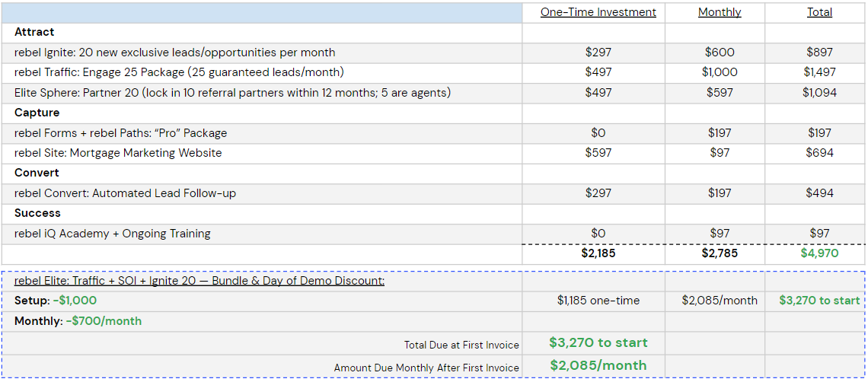
Task: Click the $197 total cell for rebel Forms
Action: point(819,133)
